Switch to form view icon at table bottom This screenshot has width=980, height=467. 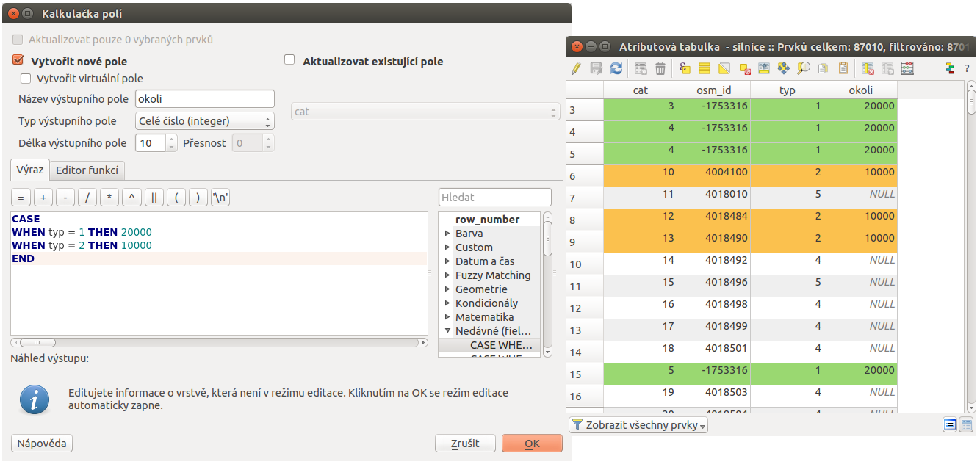point(950,424)
